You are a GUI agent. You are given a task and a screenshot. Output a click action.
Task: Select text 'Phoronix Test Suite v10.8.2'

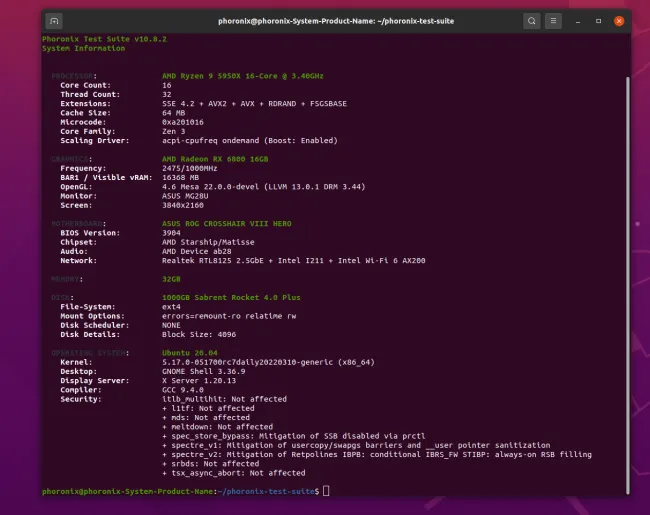coord(104,39)
